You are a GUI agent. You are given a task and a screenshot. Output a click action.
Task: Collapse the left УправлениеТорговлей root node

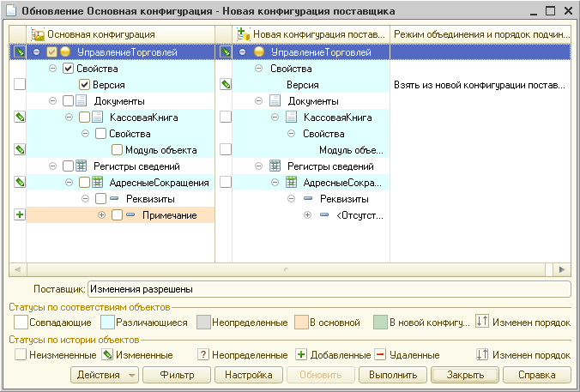36,52
